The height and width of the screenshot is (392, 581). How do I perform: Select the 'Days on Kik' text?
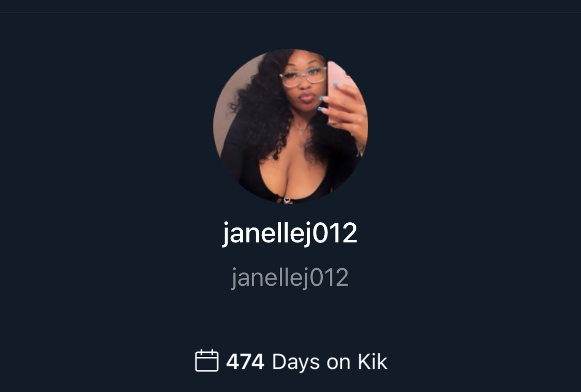[330, 362]
